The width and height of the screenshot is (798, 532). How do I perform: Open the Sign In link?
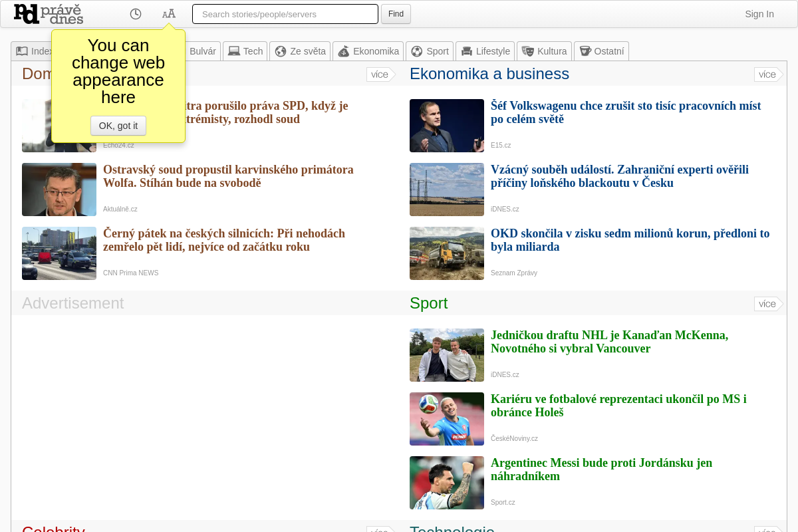tap(759, 14)
